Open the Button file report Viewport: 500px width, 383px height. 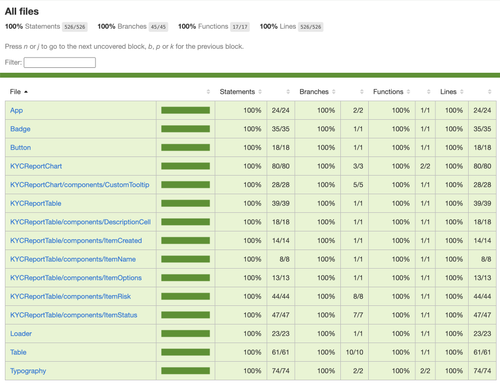[x=20, y=147]
